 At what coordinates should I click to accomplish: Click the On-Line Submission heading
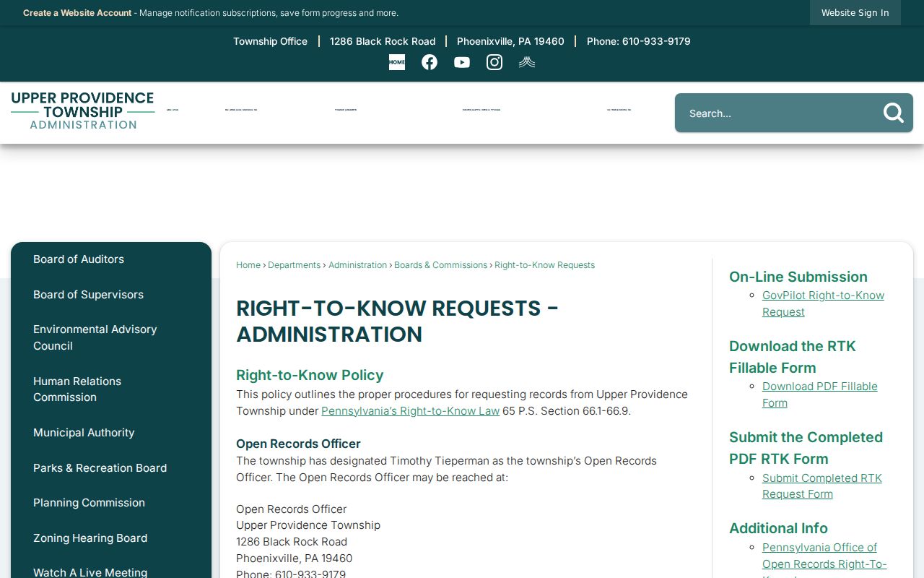798,277
